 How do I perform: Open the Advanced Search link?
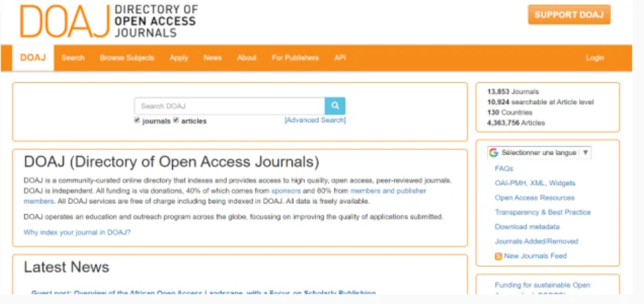coord(315,120)
